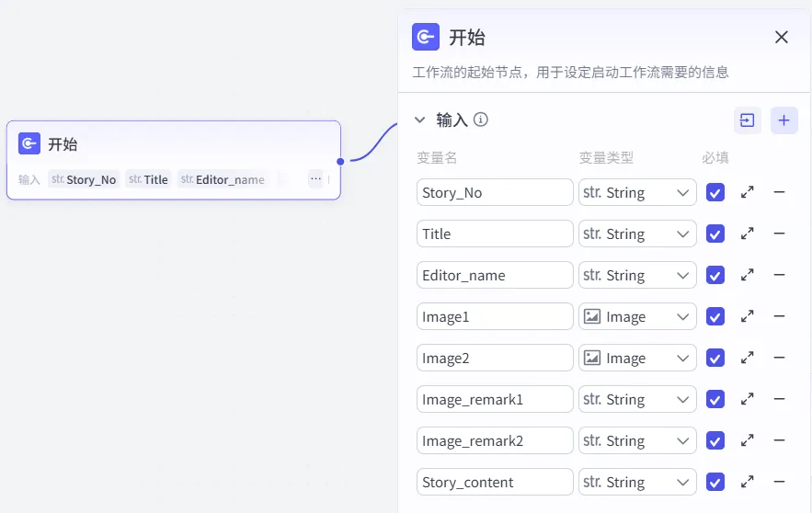Image resolution: width=812 pixels, height=513 pixels.
Task: Open the start node's ellipsis overflow
Action: pyautogui.click(x=315, y=179)
